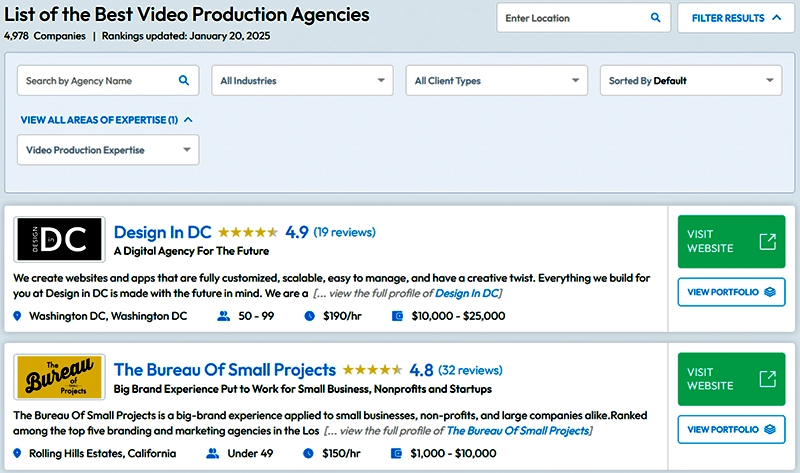Expand the Video Production Expertise dropdown
Image resolution: width=800 pixels, height=473 pixels.
tap(108, 150)
